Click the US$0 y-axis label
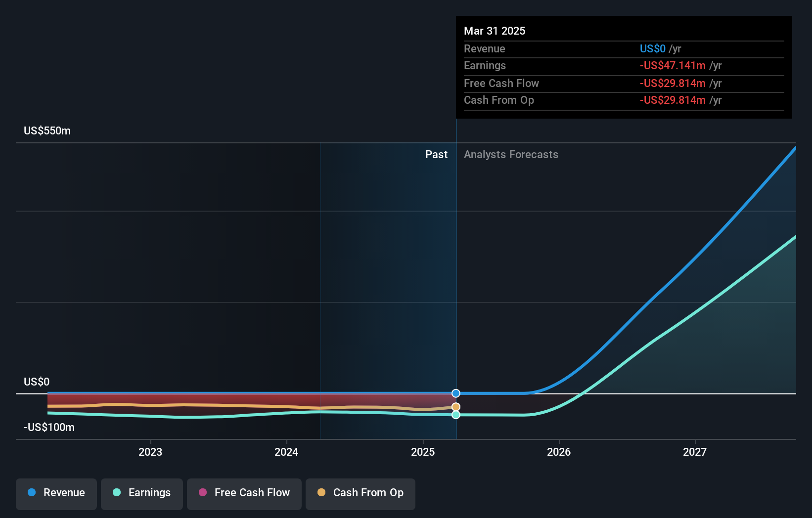The image size is (812, 518). [x=37, y=382]
